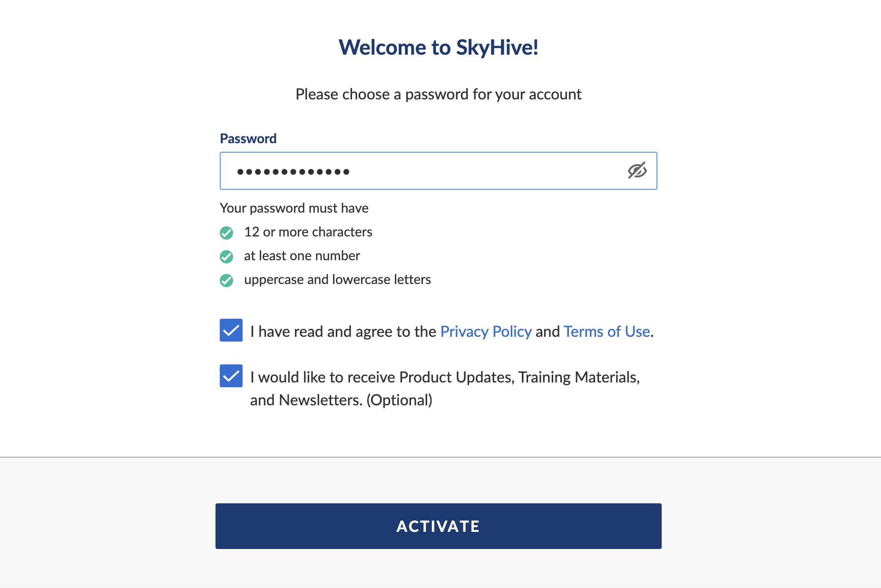Click green checkmark beside 12 or more characters

[x=226, y=233]
